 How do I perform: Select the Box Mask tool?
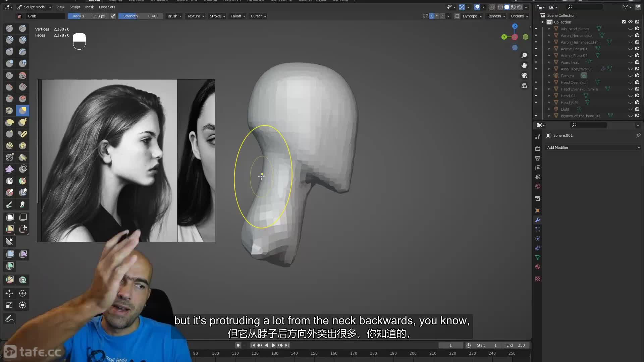[9, 217]
